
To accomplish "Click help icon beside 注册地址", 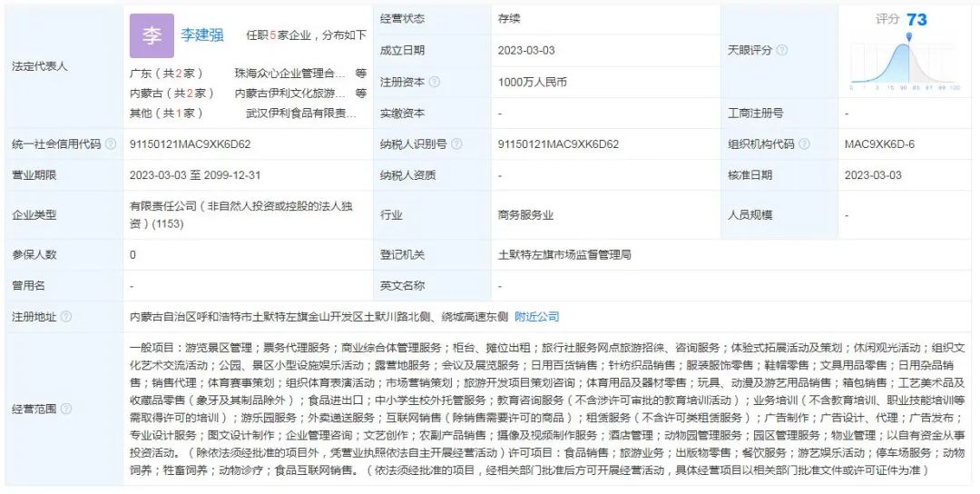I will click(66, 317).
